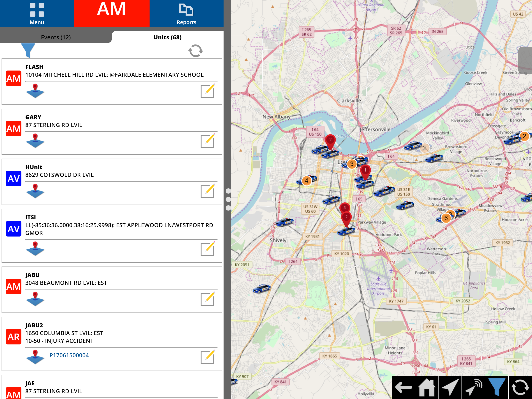Viewport: 532px width, 399px height.
Task: Click the red AM status header button
Action: tap(111, 14)
